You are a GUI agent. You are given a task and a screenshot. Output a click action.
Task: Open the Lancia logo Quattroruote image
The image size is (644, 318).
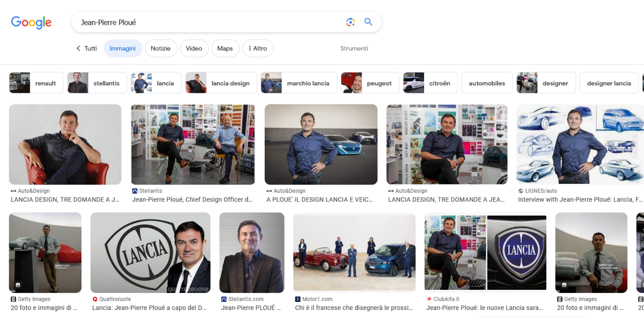[150, 252]
